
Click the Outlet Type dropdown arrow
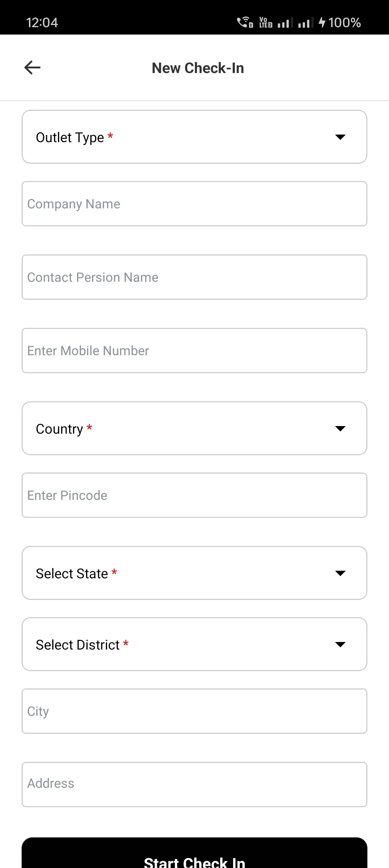[340, 137]
